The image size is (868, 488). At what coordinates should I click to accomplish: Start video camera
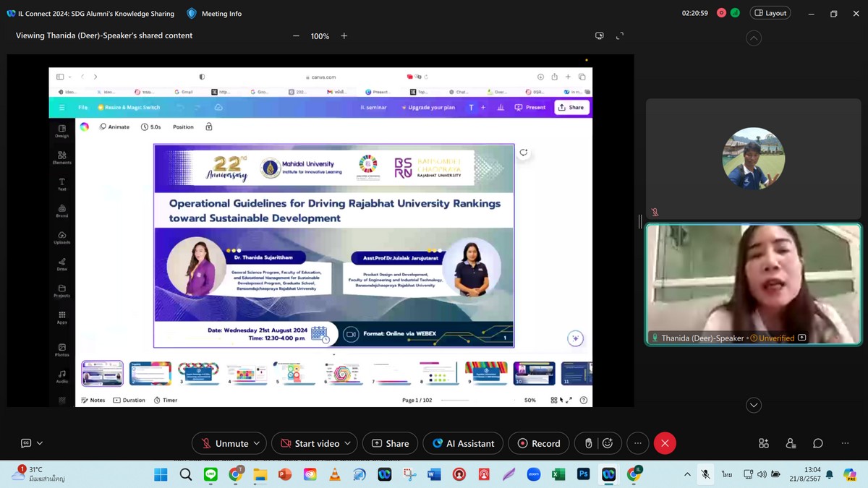309,443
